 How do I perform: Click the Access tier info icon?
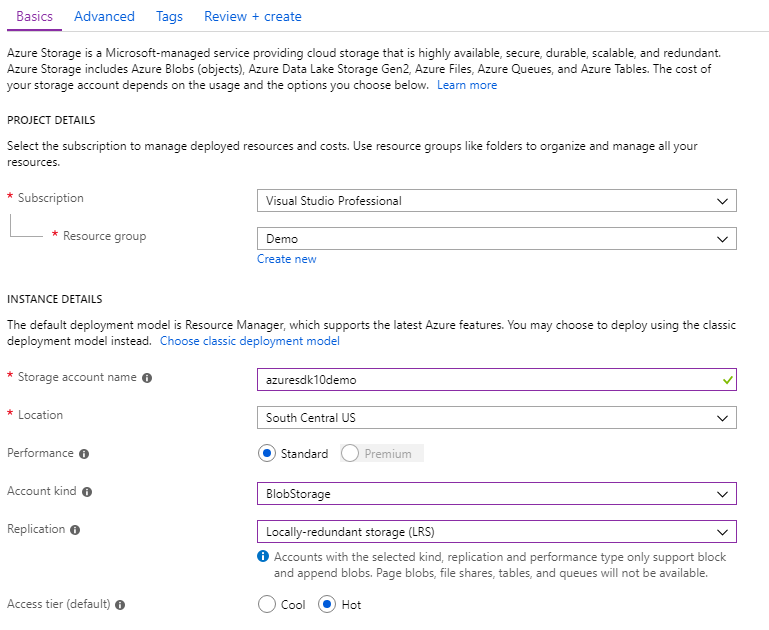[x=121, y=606]
